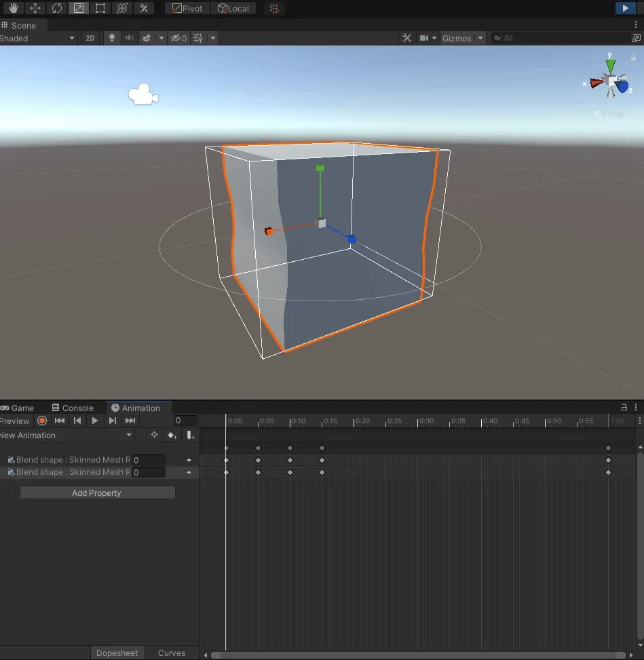Click the Preview button

(15, 421)
